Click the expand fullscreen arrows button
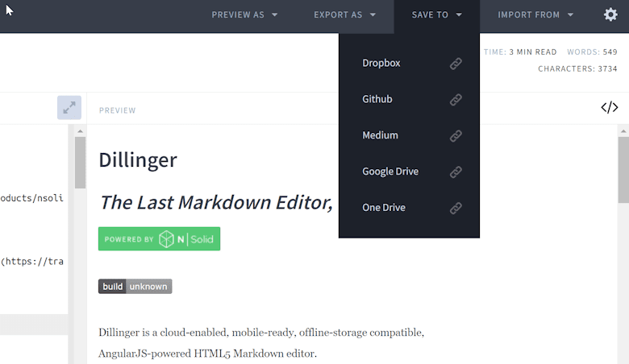629x364 pixels. click(x=69, y=107)
